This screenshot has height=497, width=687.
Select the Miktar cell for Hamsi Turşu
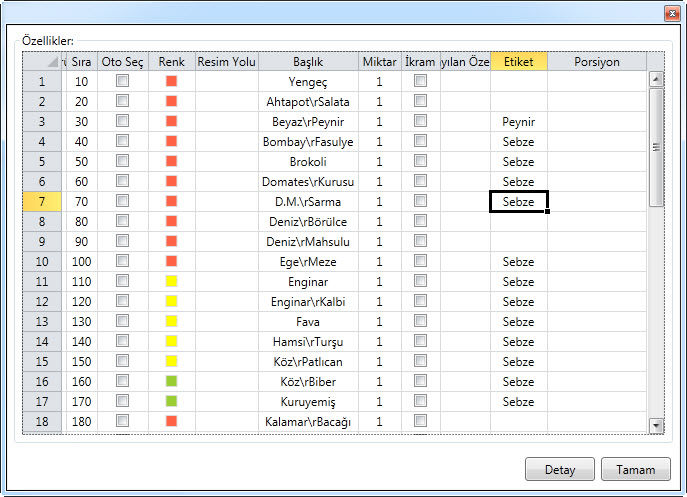(x=379, y=341)
